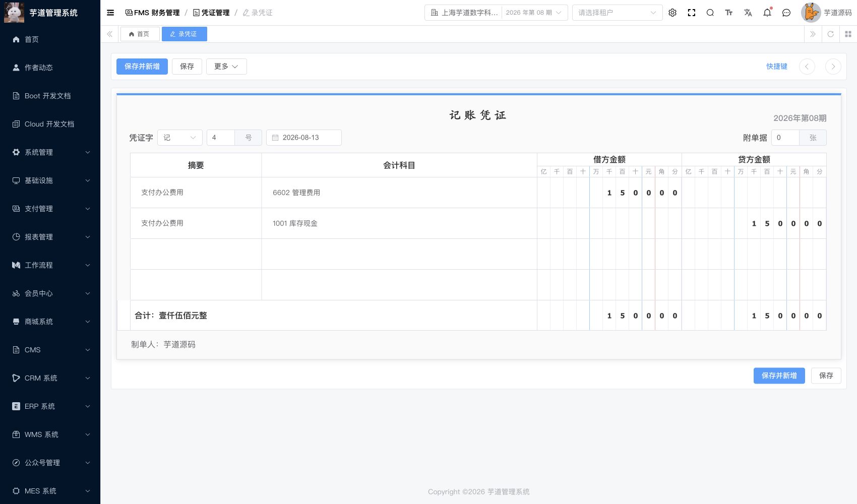The height and width of the screenshot is (504, 857).
Task: Open user avatar for 芋道源码
Action: [x=811, y=13]
